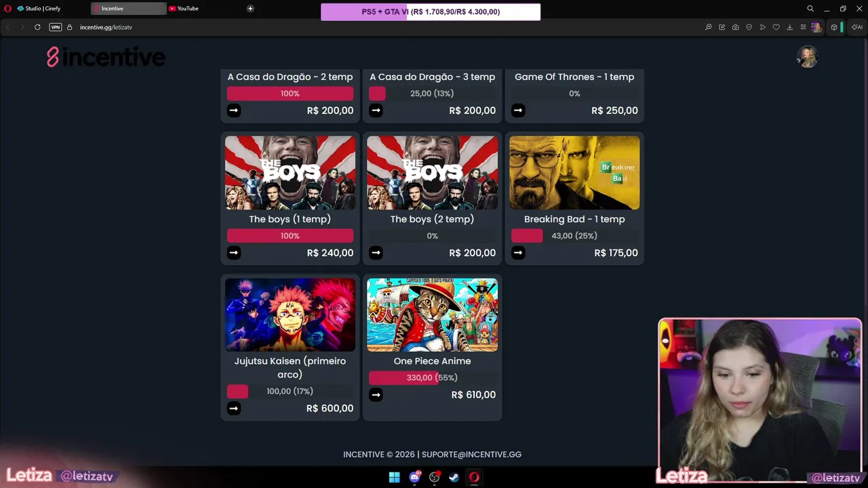This screenshot has width=868, height=488.
Task: Open tab search magnifier in title bar
Action: 810,9
